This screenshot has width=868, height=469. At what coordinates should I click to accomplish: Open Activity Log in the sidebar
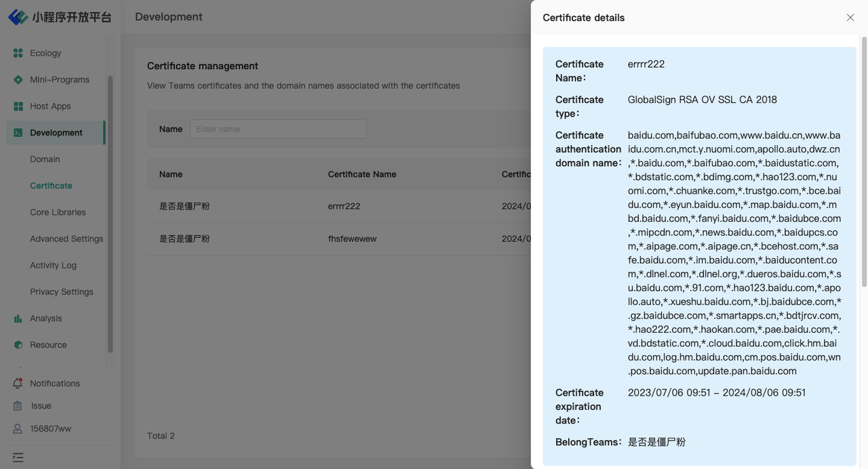(x=53, y=265)
